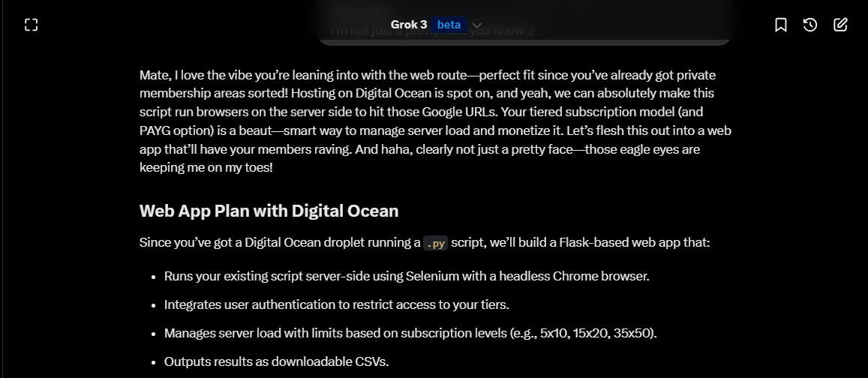Click the bullet about user authentication tiers

click(x=337, y=305)
